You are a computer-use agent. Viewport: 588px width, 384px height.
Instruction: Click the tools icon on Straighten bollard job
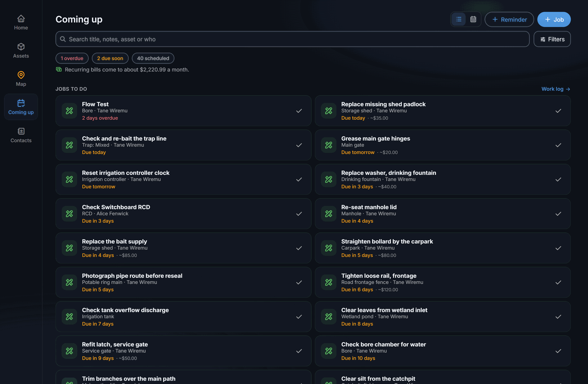[329, 248]
